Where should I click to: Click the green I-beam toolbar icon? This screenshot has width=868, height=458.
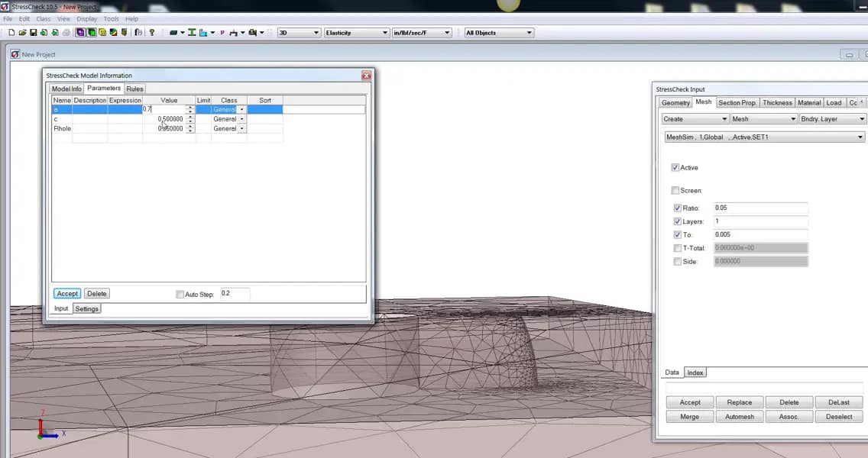pyautogui.click(x=192, y=33)
